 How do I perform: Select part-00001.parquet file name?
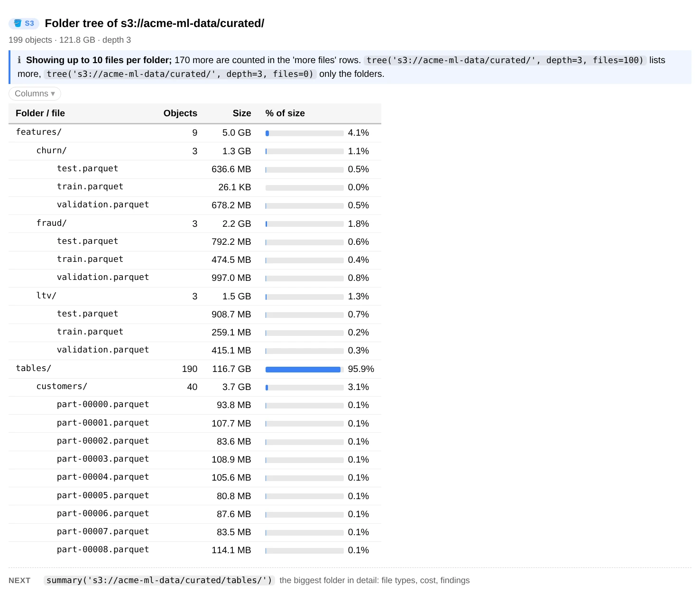[103, 423]
